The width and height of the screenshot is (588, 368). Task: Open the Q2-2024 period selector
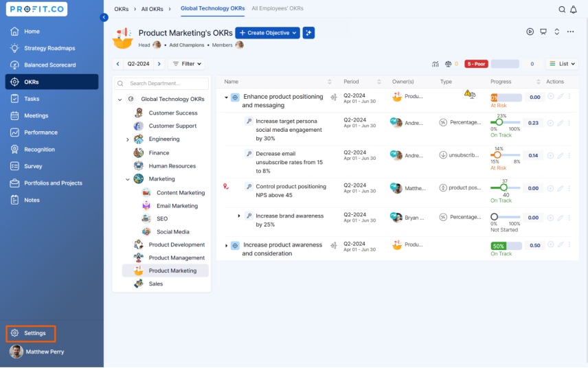138,64
